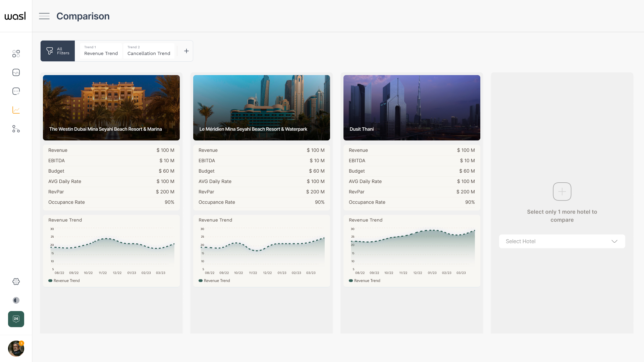Screen dimensions: 644x362
Task: Toggle Revenue Trend legend in Westin chart
Action: [64, 281]
